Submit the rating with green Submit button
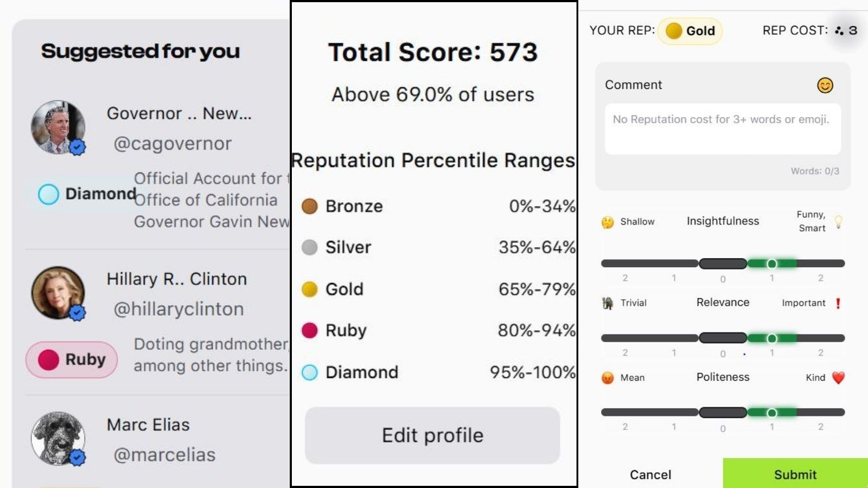 [x=795, y=474]
